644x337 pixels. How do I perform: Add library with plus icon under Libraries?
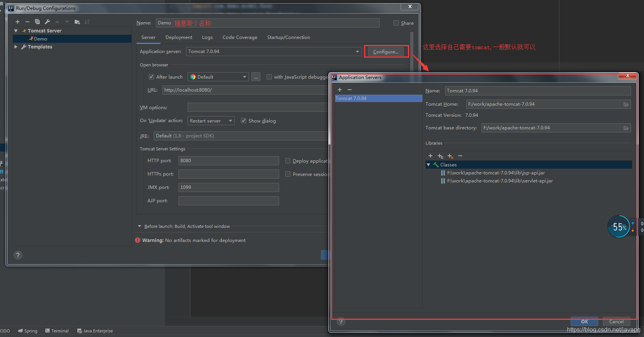click(x=430, y=156)
